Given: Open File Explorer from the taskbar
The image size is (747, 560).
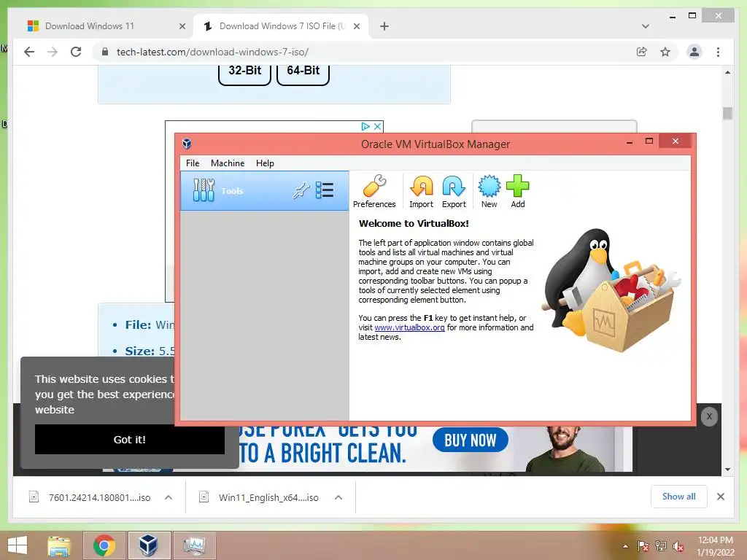Looking at the screenshot, I should point(59,545).
